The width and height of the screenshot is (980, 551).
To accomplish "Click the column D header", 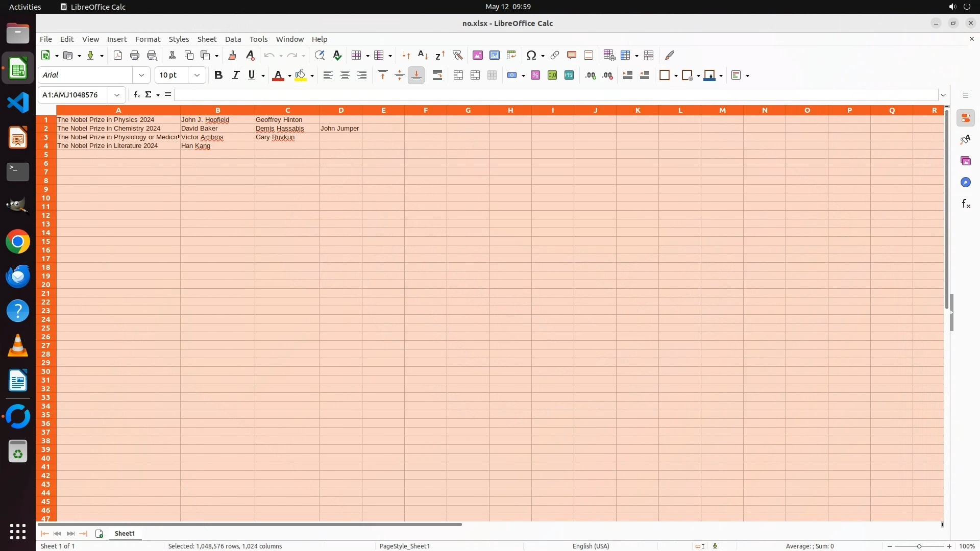I will pyautogui.click(x=341, y=110).
